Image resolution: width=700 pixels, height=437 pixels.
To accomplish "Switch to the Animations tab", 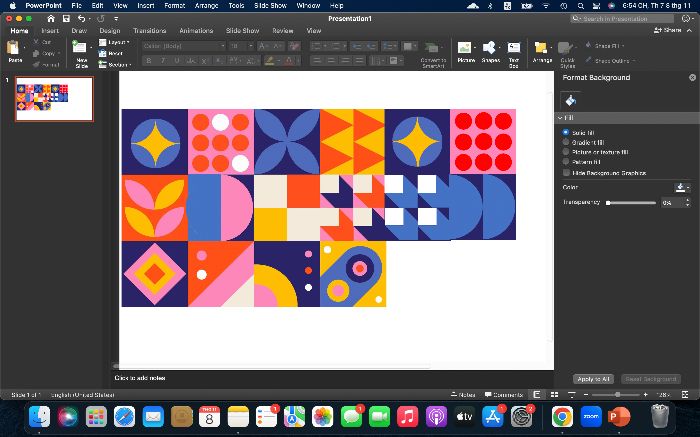I will [x=196, y=31].
